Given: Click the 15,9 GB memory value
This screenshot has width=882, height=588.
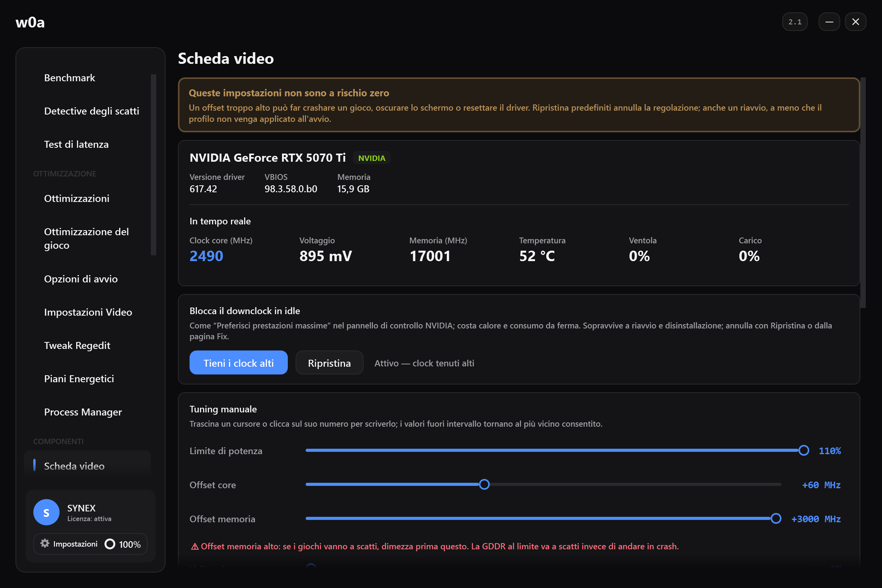Looking at the screenshot, I should (x=353, y=189).
